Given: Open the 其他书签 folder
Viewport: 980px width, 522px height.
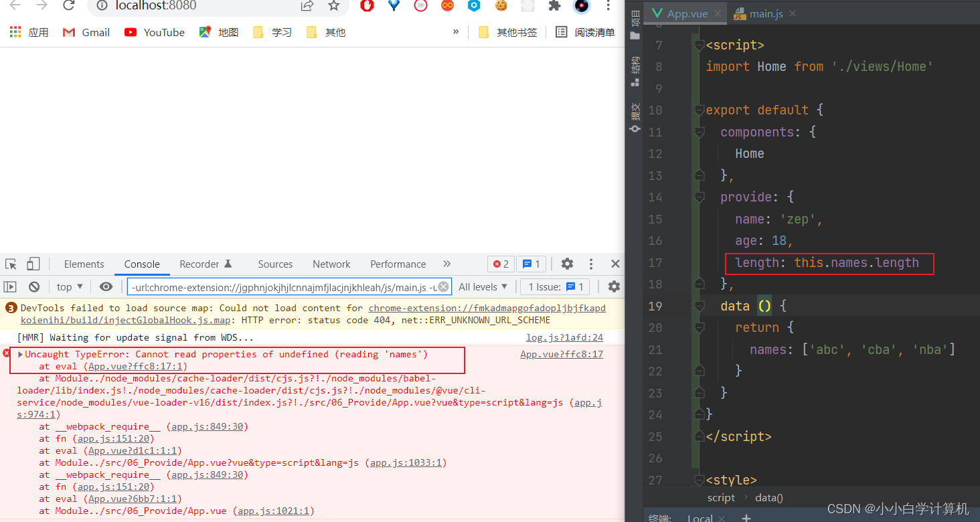Looking at the screenshot, I should [508, 32].
